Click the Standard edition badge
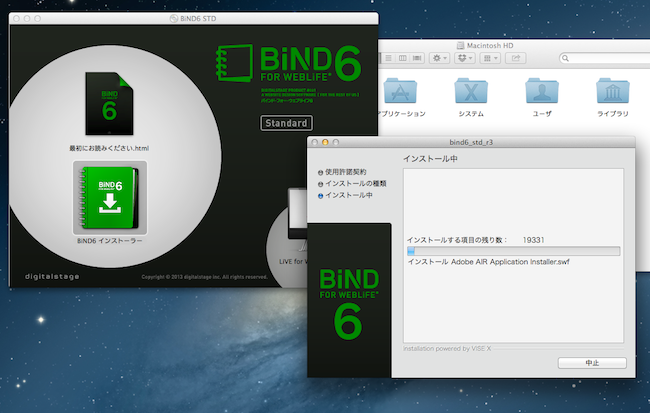650x413 pixels. (x=286, y=123)
